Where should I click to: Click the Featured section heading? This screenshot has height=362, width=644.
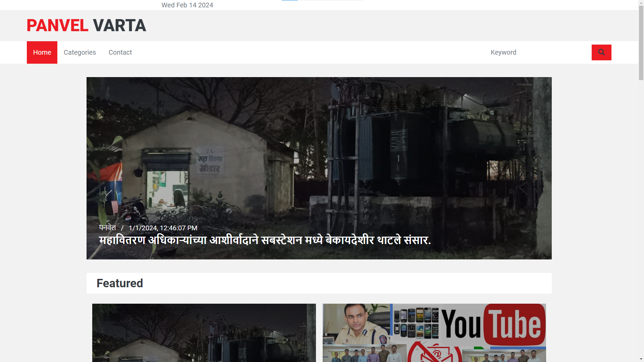tap(120, 283)
